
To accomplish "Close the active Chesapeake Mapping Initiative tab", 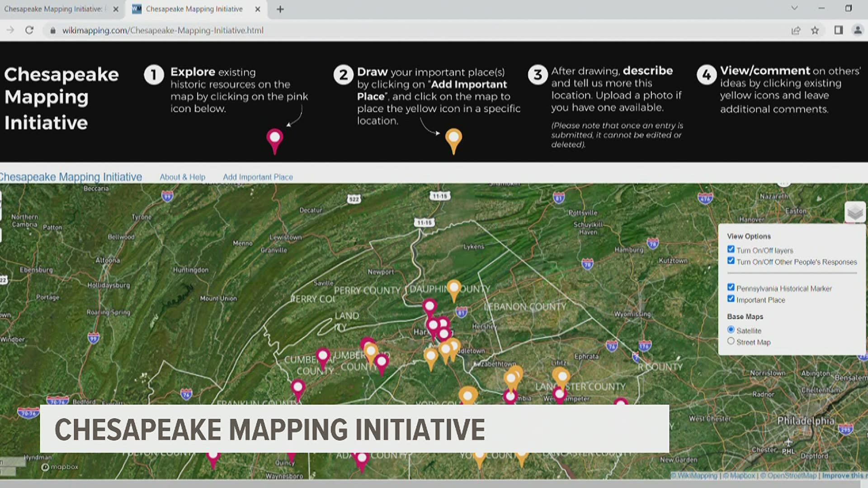I will pos(258,9).
